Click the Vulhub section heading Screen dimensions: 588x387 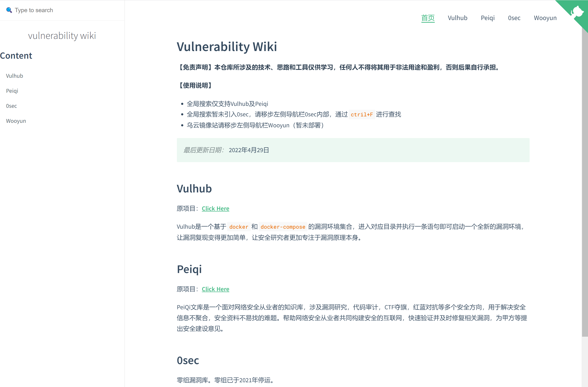coord(194,189)
